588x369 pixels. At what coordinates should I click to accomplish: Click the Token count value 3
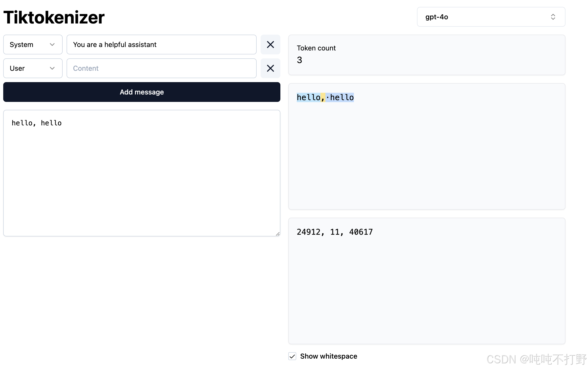coord(299,60)
